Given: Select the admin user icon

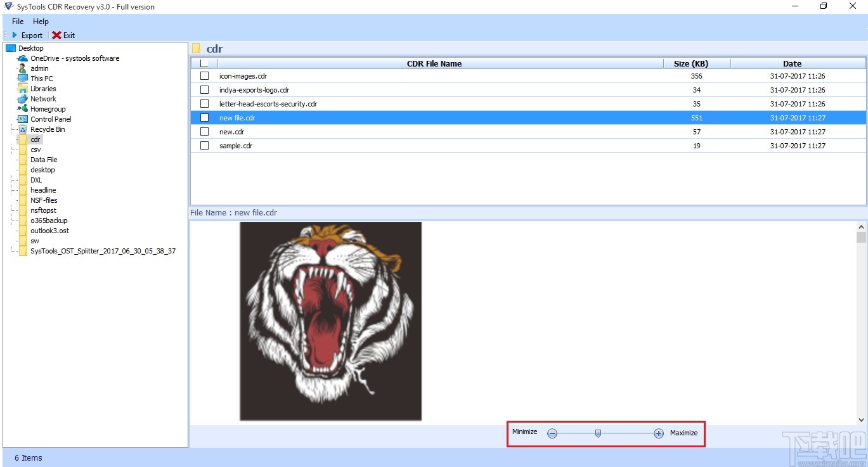Looking at the screenshot, I should 23,68.
